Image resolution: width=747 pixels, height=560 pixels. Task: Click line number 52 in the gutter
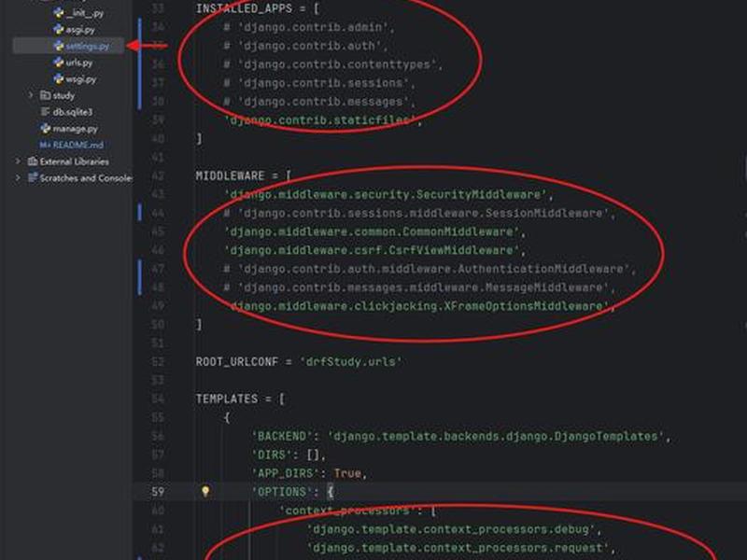click(158, 362)
